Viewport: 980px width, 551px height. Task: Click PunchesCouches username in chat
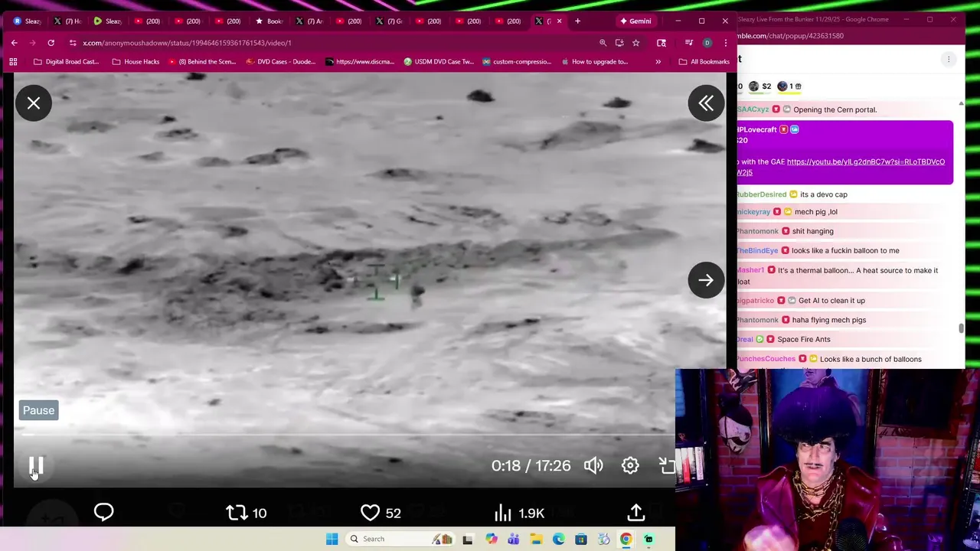coord(766,359)
